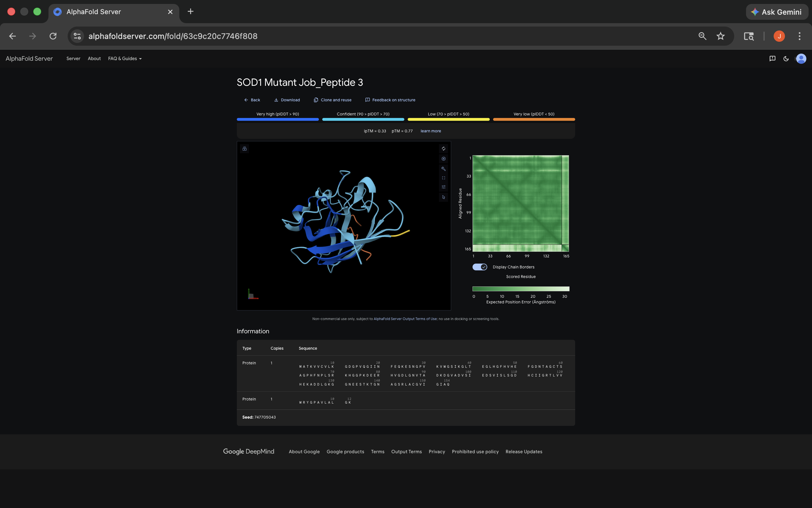This screenshot has height=508, width=812.
Task: Click the zoom magnifier icon in the address bar
Action: [x=702, y=36]
